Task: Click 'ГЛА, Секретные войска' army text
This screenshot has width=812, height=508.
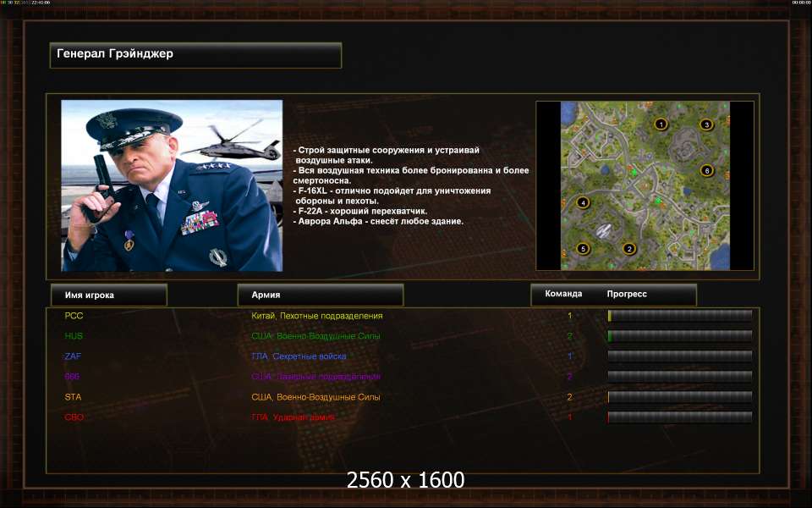Action: (x=299, y=356)
